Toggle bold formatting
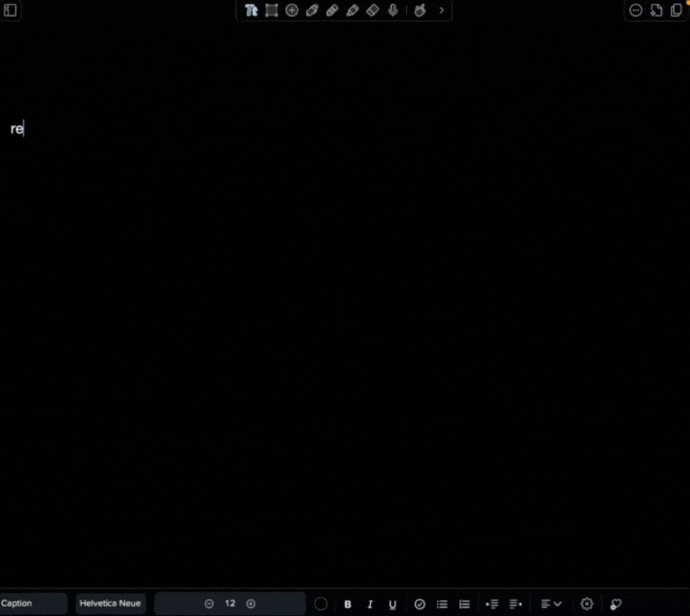 tap(348, 604)
